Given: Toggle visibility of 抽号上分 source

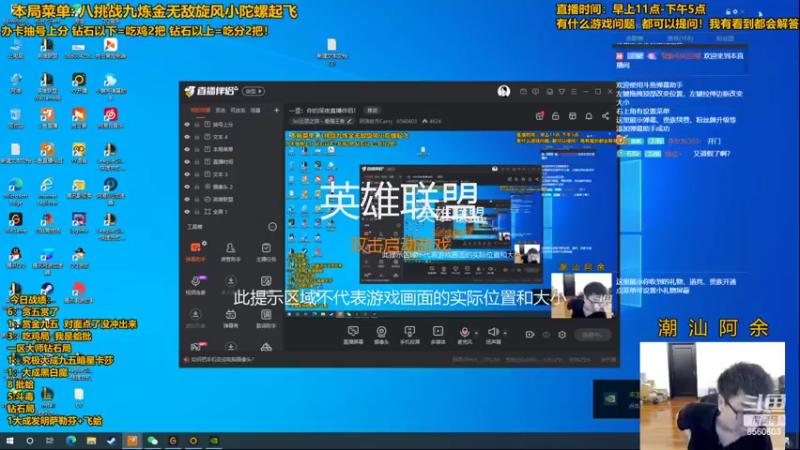Looking at the screenshot, I should [187, 124].
